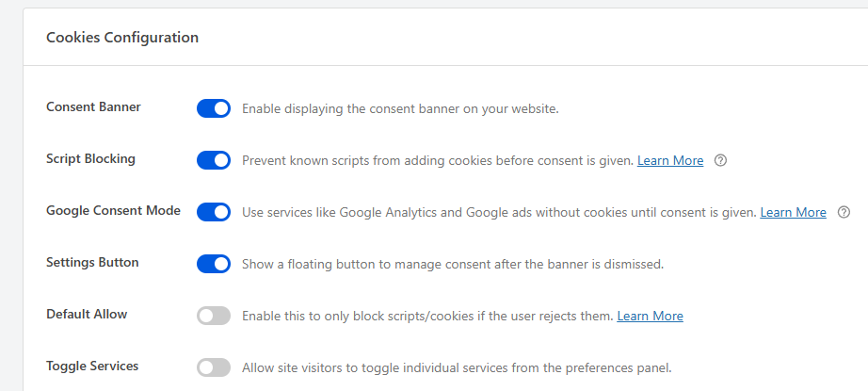The width and height of the screenshot is (868, 391).
Task: Switch off the Settings Button toggle
Action: (214, 264)
